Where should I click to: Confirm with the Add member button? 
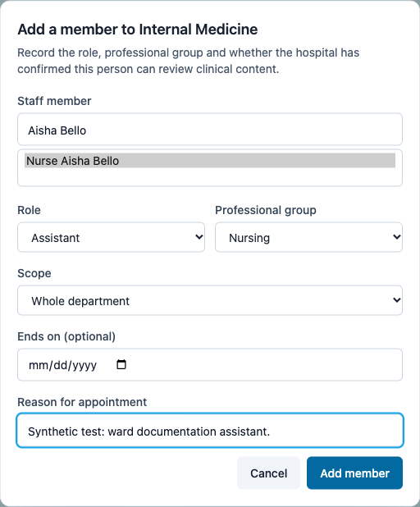(354, 473)
